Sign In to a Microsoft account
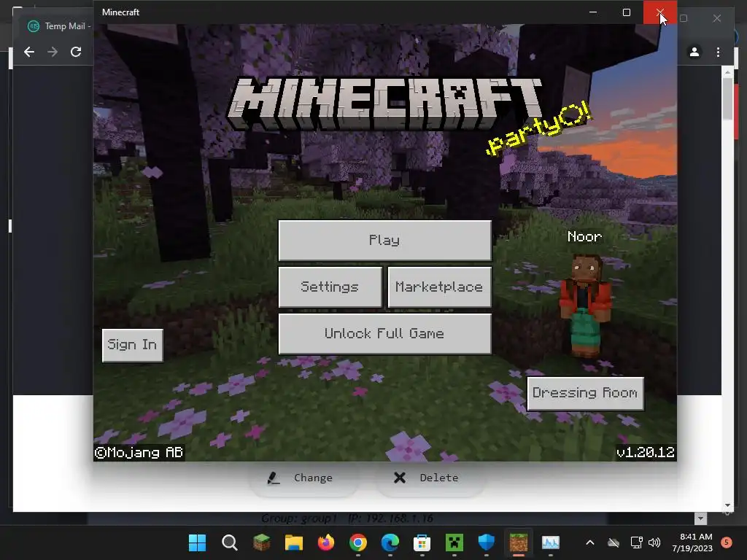747x560 pixels. (x=133, y=345)
